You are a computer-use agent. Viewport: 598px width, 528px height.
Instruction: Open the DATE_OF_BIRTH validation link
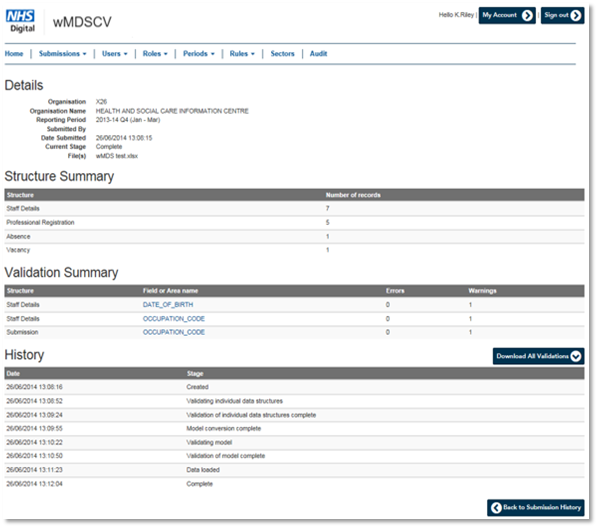[x=168, y=305]
